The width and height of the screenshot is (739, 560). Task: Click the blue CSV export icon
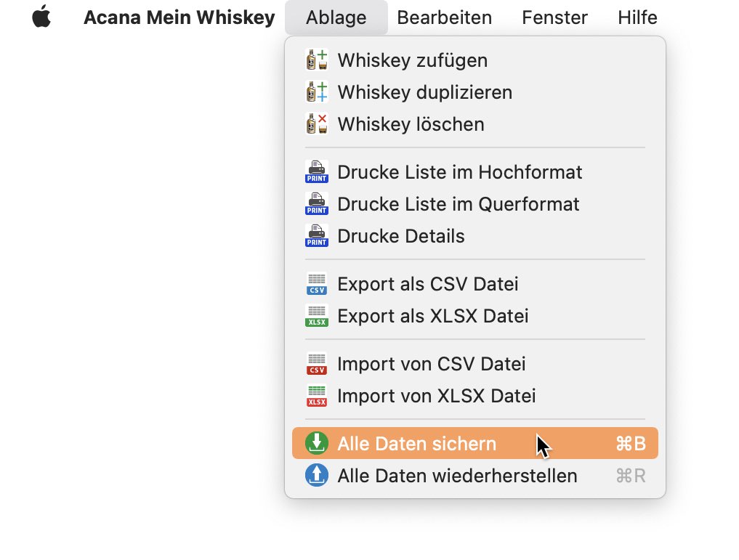(317, 284)
